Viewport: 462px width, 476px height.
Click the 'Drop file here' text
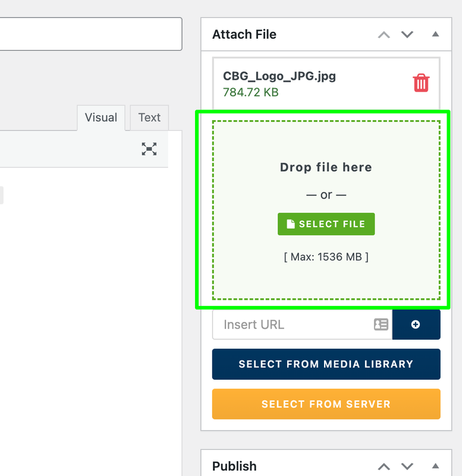(326, 167)
